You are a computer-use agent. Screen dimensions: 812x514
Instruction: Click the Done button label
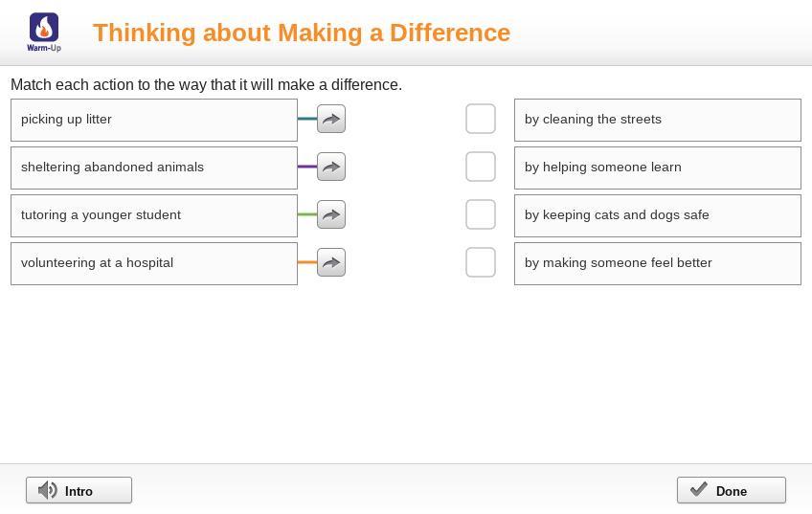coord(732,491)
